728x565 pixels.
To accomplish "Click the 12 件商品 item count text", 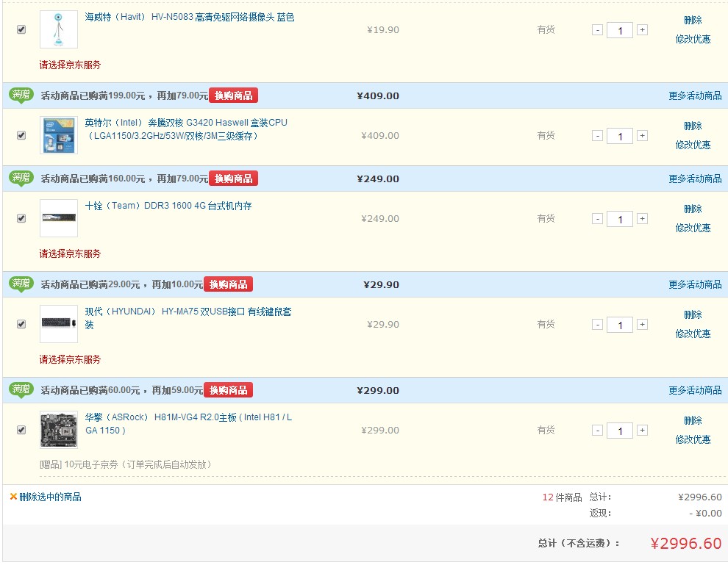I will pos(563,497).
